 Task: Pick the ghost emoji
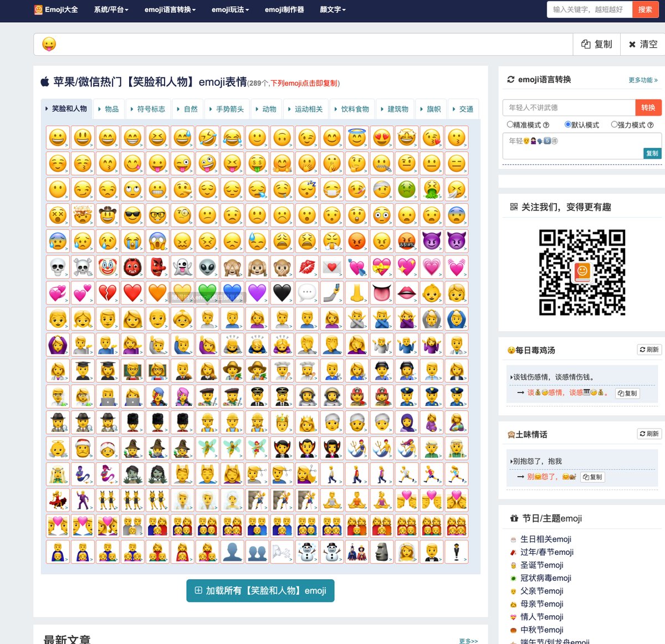(182, 267)
